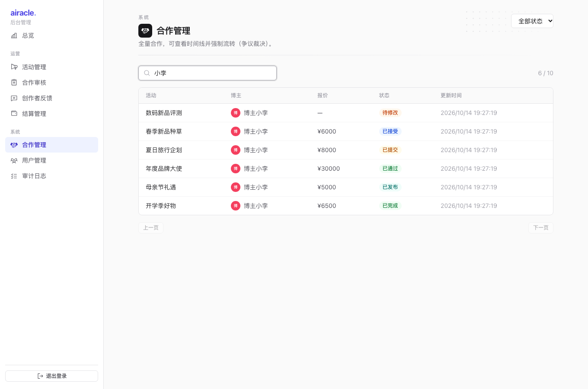Screen dimensions: 588x389
Task: Click the avatar in 夏日旅行企划 row
Action: click(x=236, y=150)
